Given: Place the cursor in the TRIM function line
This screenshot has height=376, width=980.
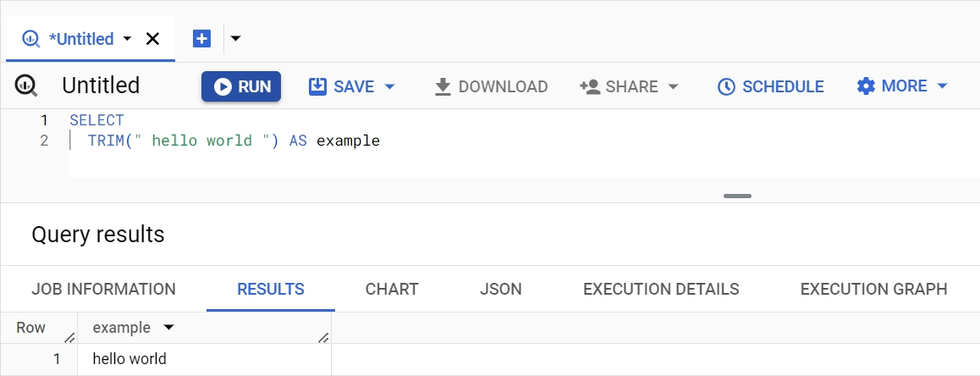Looking at the screenshot, I should (x=234, y=141).
